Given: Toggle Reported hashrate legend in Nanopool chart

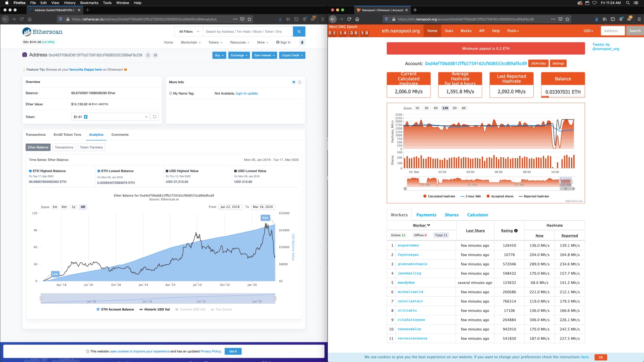Looking at the screenshot, I should [x=534, y=196].
